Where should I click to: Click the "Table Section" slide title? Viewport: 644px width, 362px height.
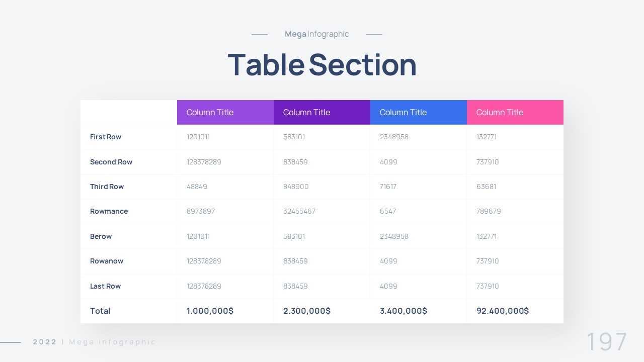click(x=322, y=65)
